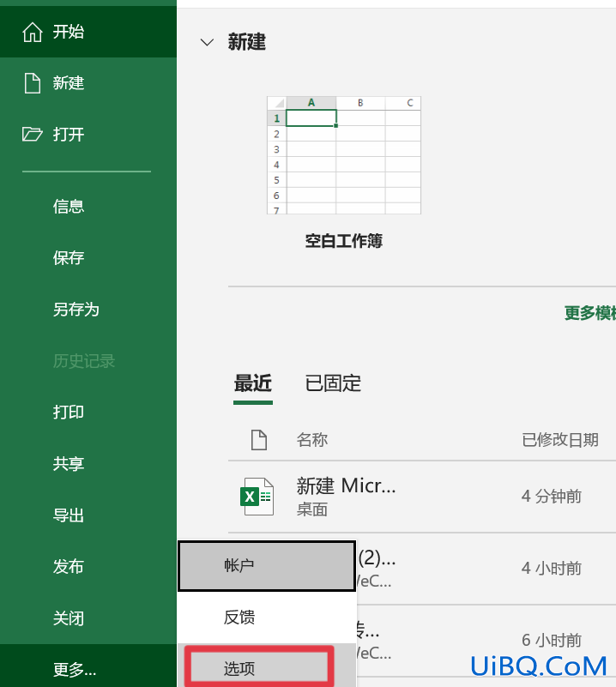Select 帐户 in the popup menu
This screenshot has width=616, height=687.
click(266, 565)
